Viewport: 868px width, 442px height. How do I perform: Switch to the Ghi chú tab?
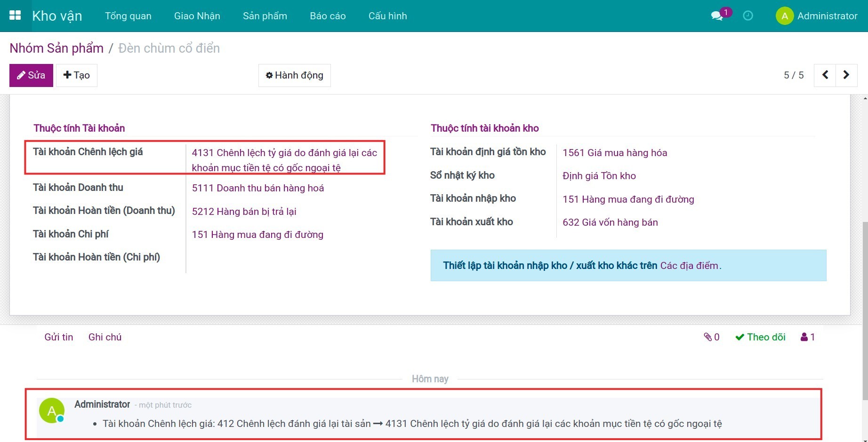click(x=105, y=337)
